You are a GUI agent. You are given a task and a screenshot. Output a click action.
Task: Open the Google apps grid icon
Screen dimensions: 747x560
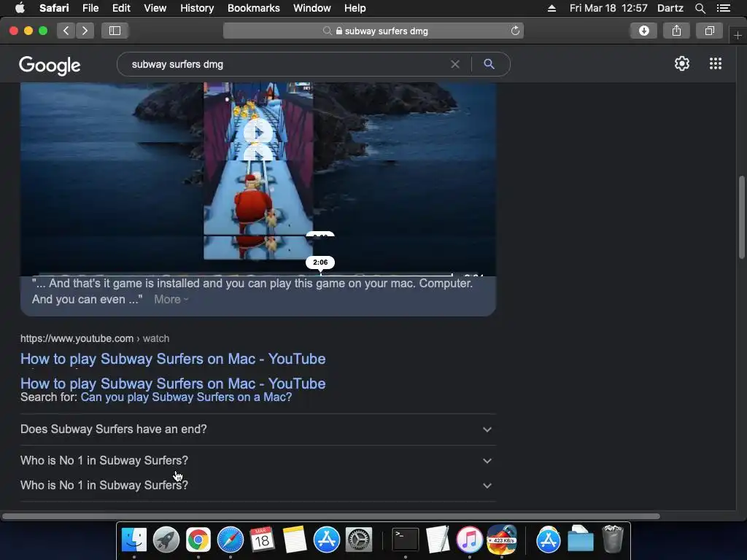[716, 64]
